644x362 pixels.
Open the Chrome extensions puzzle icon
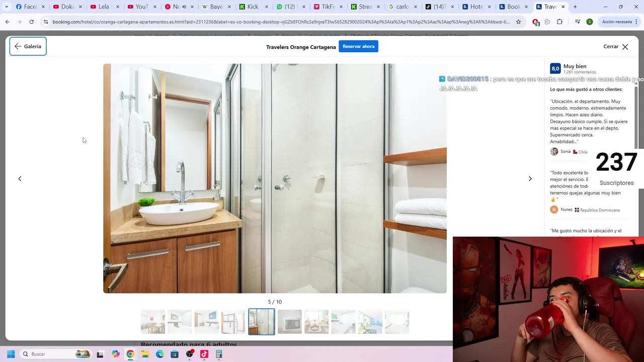(x=559, y=22)
